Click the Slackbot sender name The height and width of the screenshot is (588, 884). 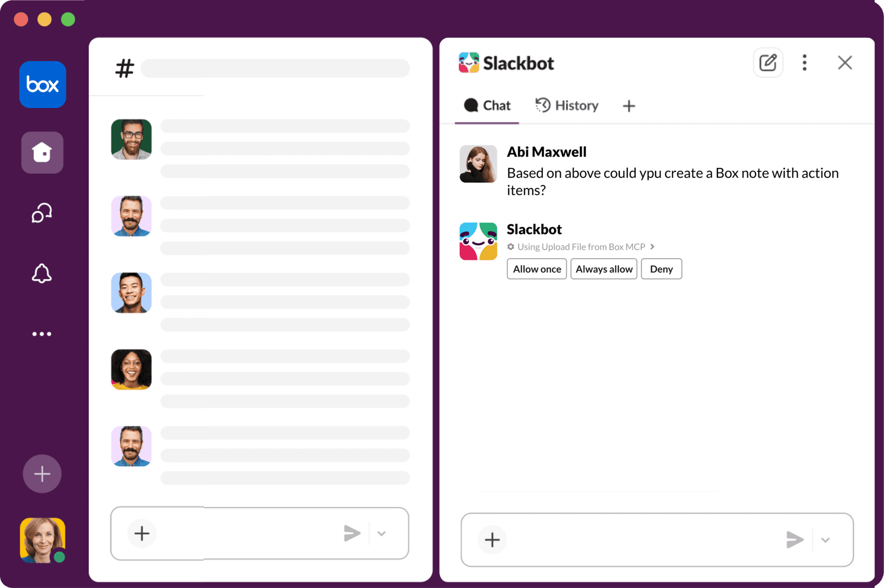(534, 229)
